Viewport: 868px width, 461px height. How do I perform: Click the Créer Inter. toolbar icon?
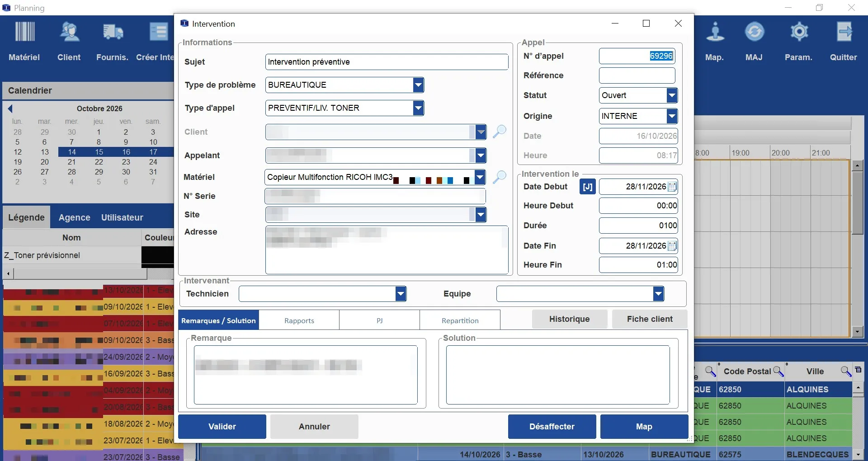click(x=155, y=42)
